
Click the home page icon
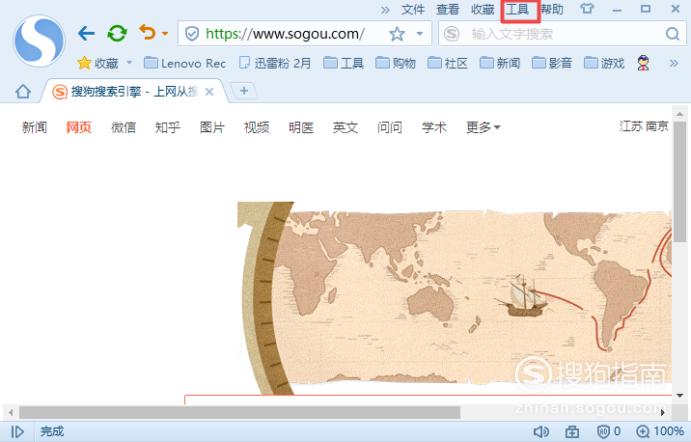pyautogui.click(x=23, y=91)
